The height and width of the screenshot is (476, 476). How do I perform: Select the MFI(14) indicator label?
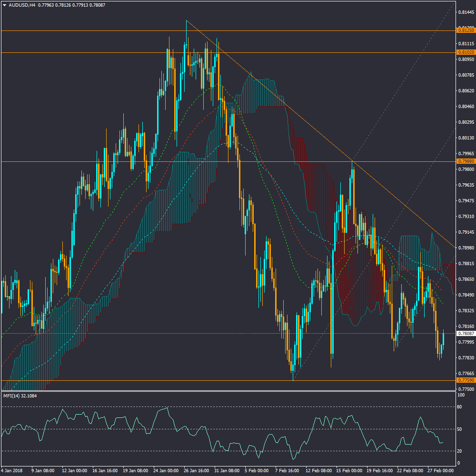(20, 396)
